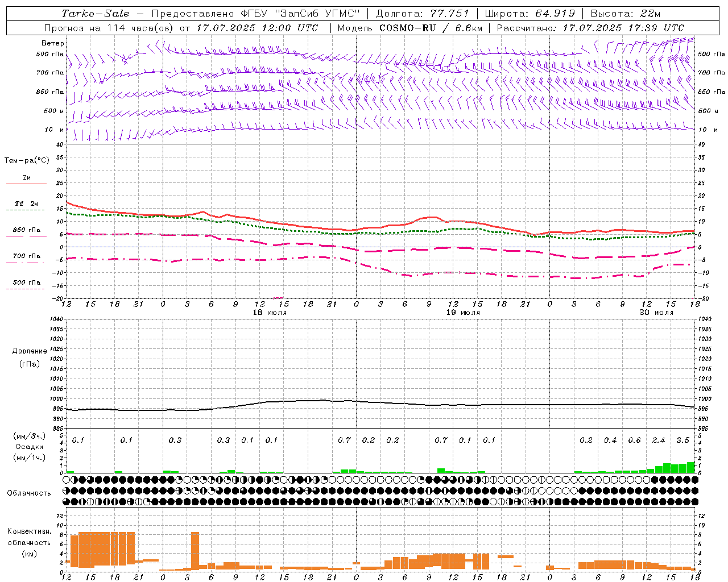Click the "Td 2м" dew point legend entry
728x582 pixels.
27,203
